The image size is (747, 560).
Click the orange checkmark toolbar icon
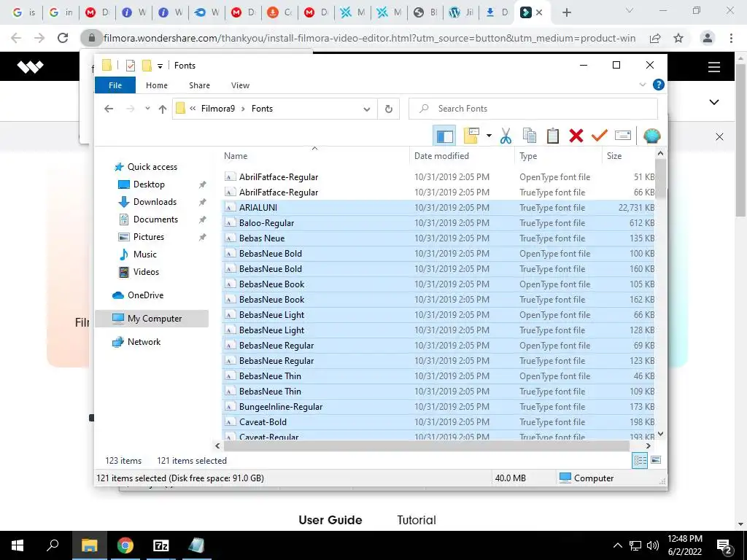point(600,136)
